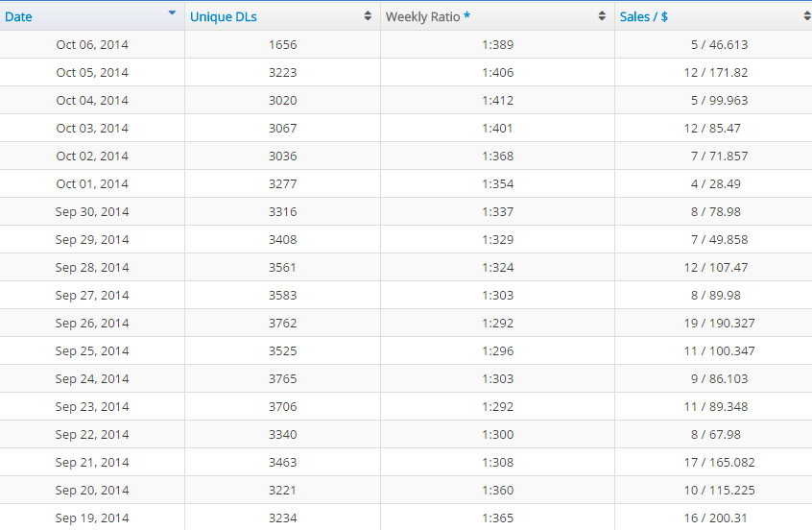Click the Unique DLs value 3316
This screenshot has height=530, width=812.
pos(283,212)
